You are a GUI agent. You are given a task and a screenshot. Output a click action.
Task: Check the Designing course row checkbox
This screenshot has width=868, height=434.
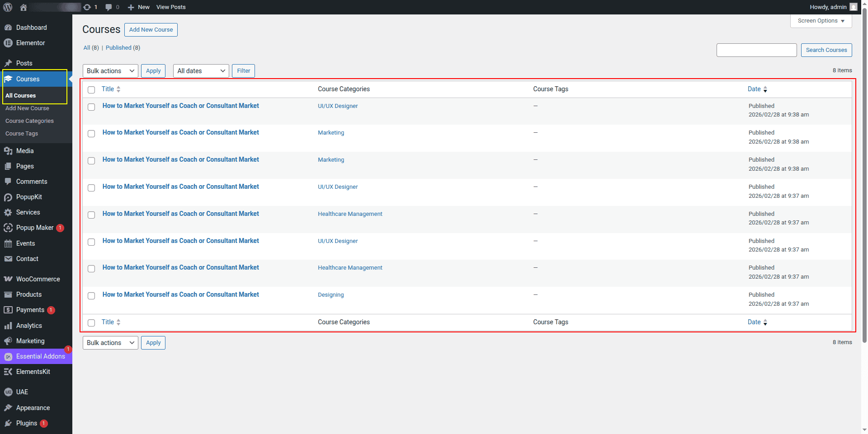(x=91, y=296)
